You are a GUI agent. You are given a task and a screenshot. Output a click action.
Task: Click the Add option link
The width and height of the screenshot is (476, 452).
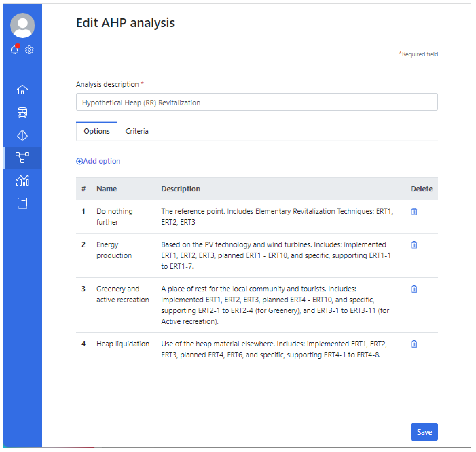click(98, 161)
